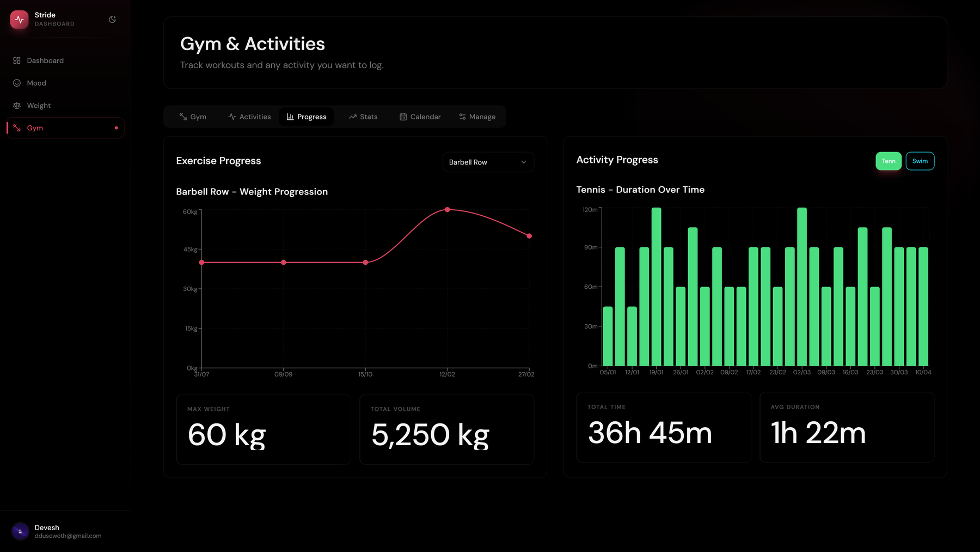Select Gym in the sidebar
Viewport: 980px width, 552px height.
(65, 128)
